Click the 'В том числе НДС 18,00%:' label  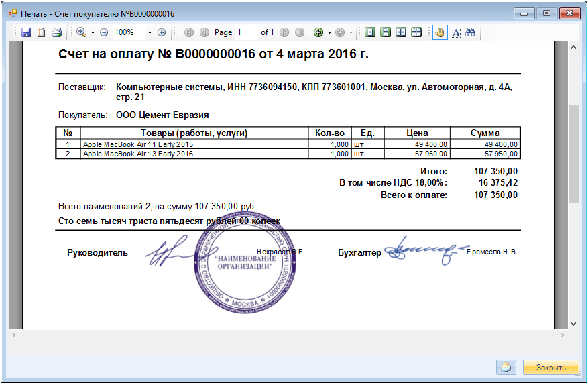pyautogui.click(x=393, y=183)
